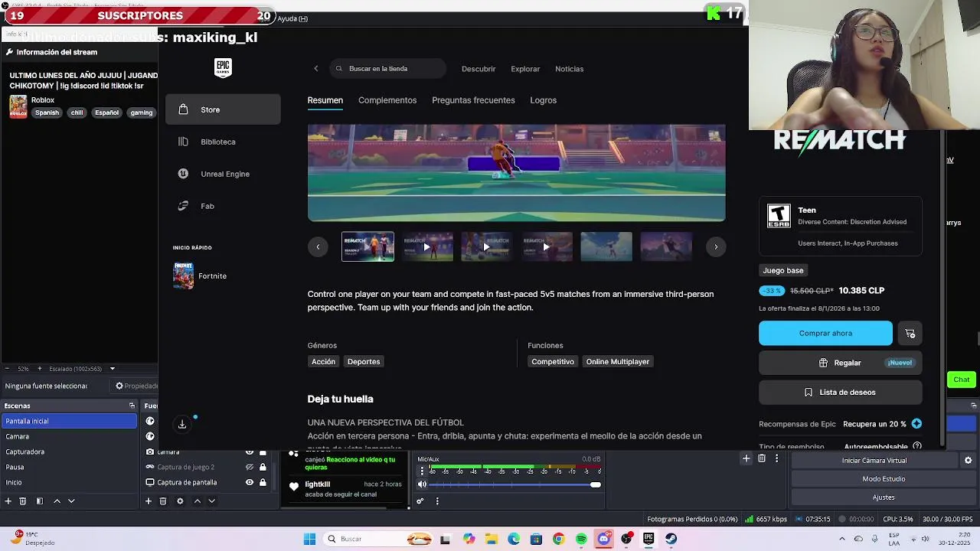Toggle visibility of Camara source
Screen dimensions: 980x551
(x=249, y=452)
